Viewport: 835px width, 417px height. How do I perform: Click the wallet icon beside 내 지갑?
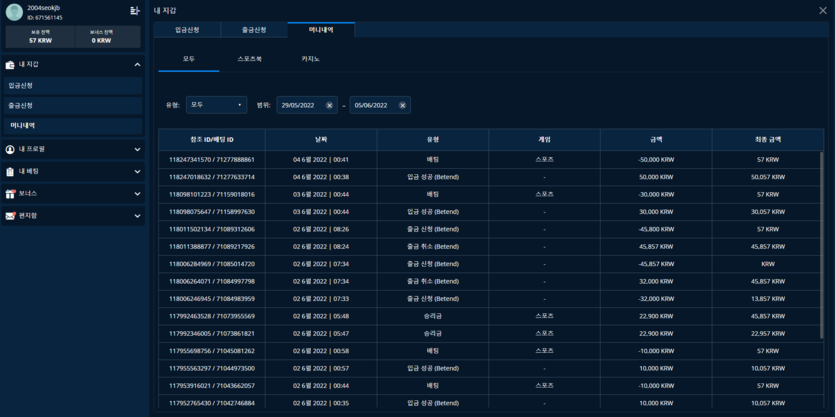pyautogui.click(x=10, y=64)
